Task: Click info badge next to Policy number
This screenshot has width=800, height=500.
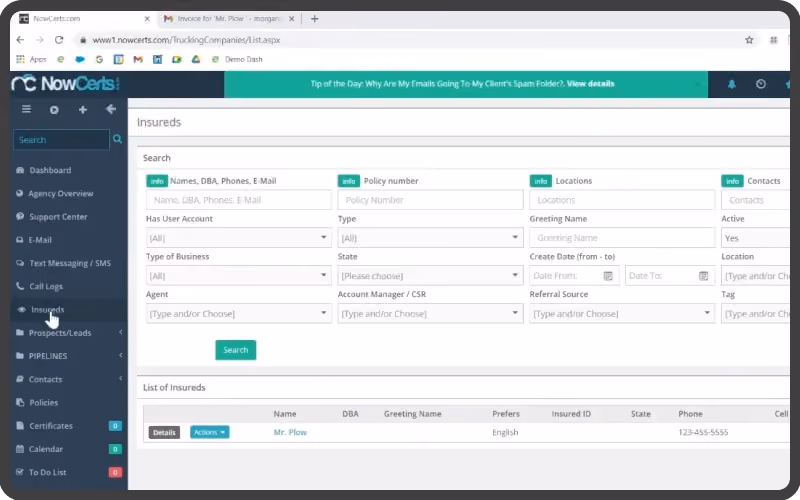Action: point(348,181)
